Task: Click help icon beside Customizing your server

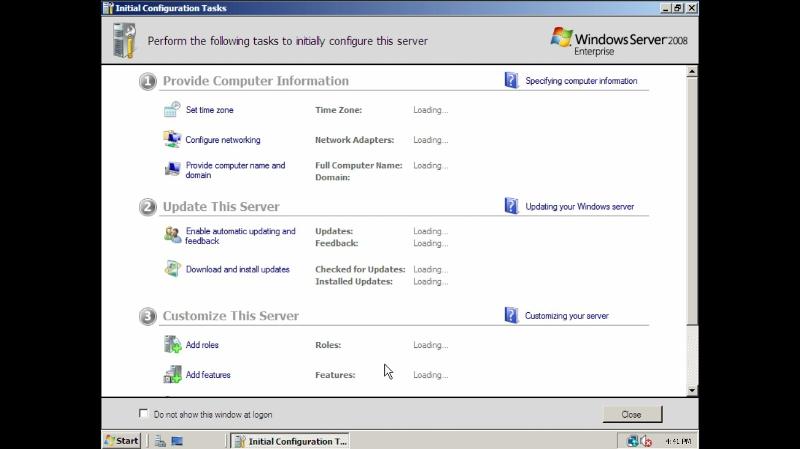Action: (511, 315)
